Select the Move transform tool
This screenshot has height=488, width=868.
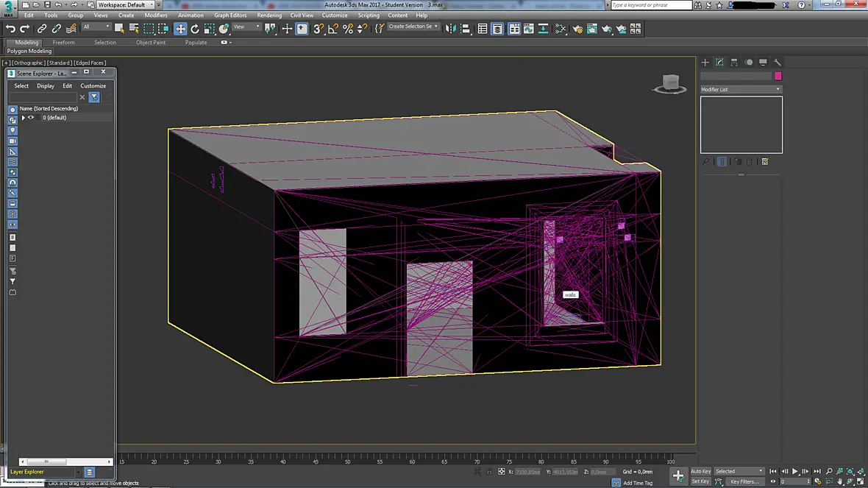(x=180, y=29)
